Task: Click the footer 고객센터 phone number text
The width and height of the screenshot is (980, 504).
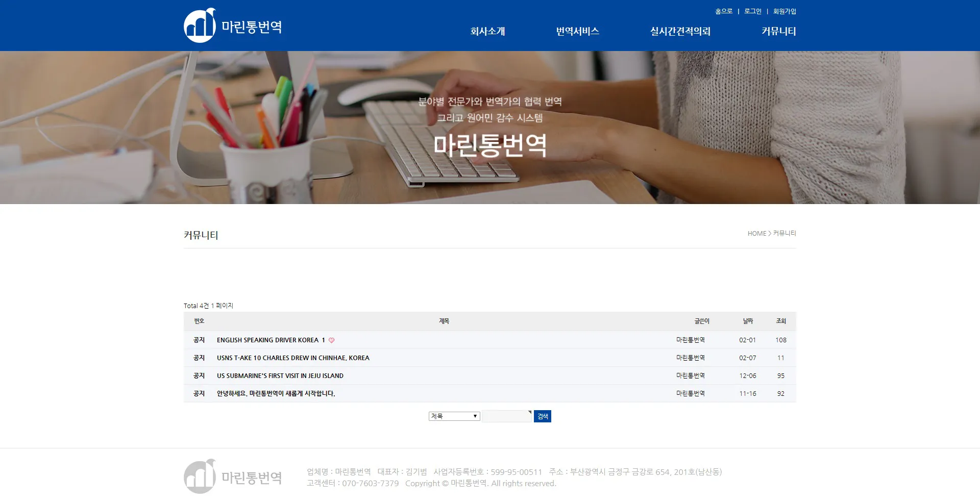Action: pos(353,484)
